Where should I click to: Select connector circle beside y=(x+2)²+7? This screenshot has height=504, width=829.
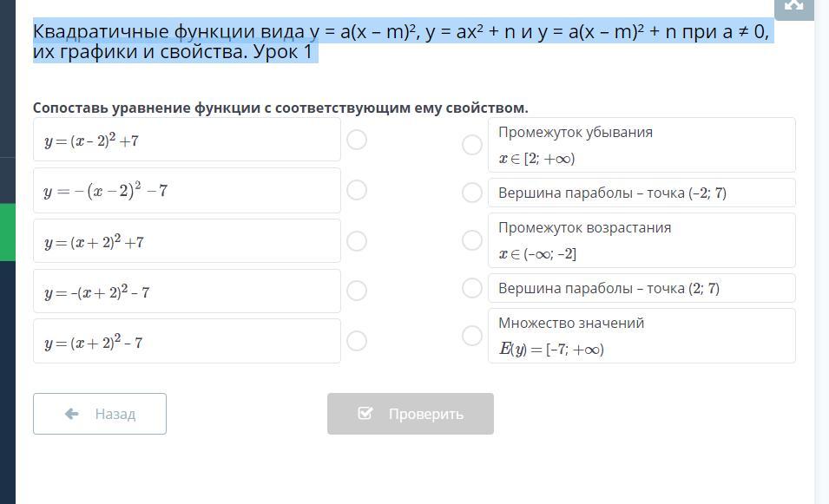coord(356,241)
